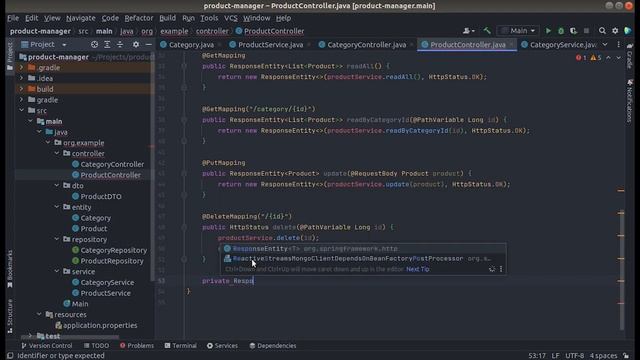Open Gradle tool window on right
640x360 pixels.
(630, 55)
